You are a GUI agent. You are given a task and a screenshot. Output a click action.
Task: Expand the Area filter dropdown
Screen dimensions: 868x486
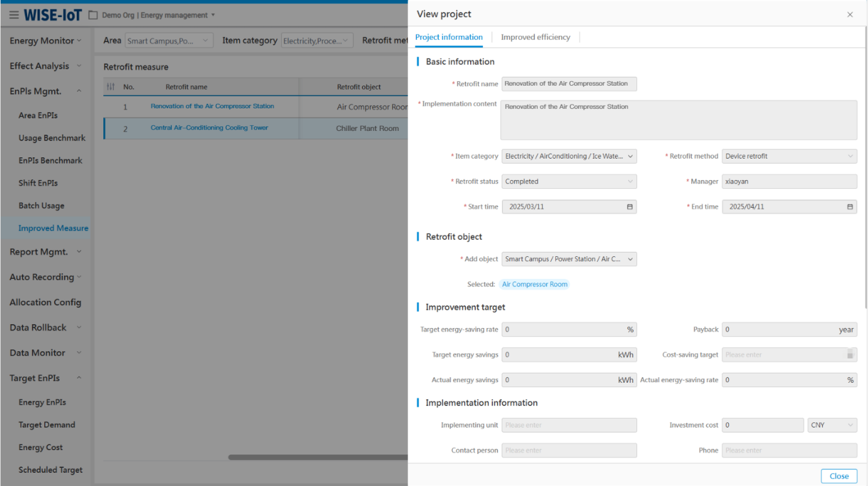(x=169, y=41)
